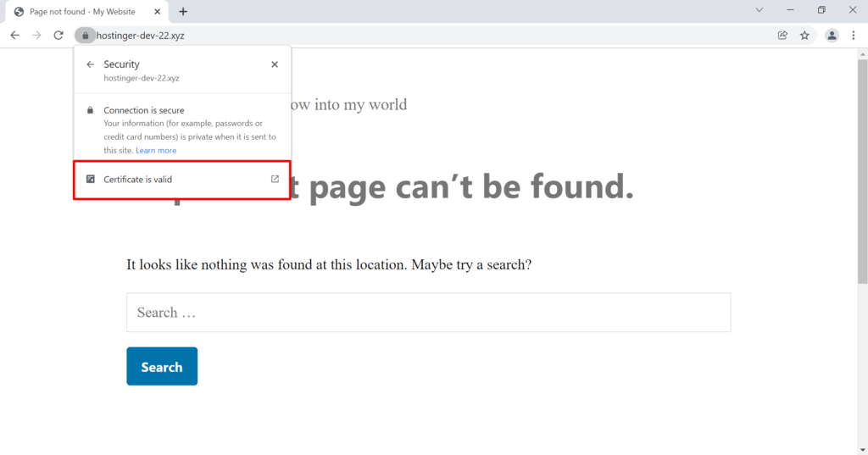This screenshot has height=455, width=868.
Task: Click the blue Search button
Action: tap(162, 366)
